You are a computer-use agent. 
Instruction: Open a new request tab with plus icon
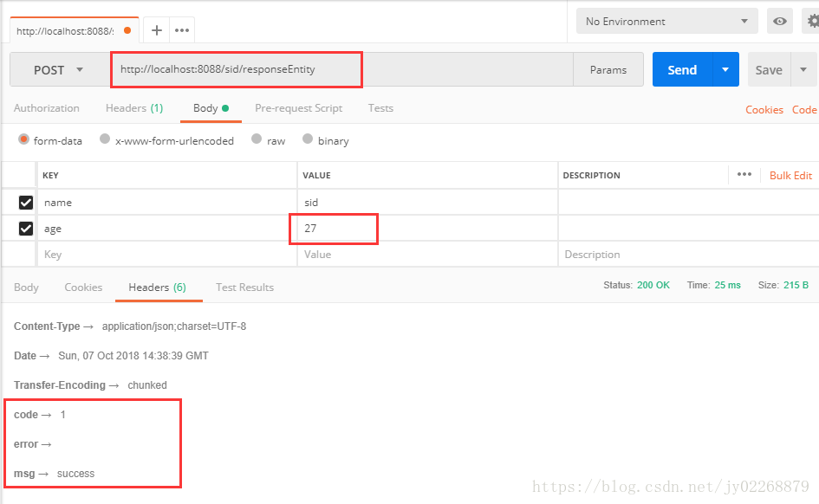click(156, 30)
